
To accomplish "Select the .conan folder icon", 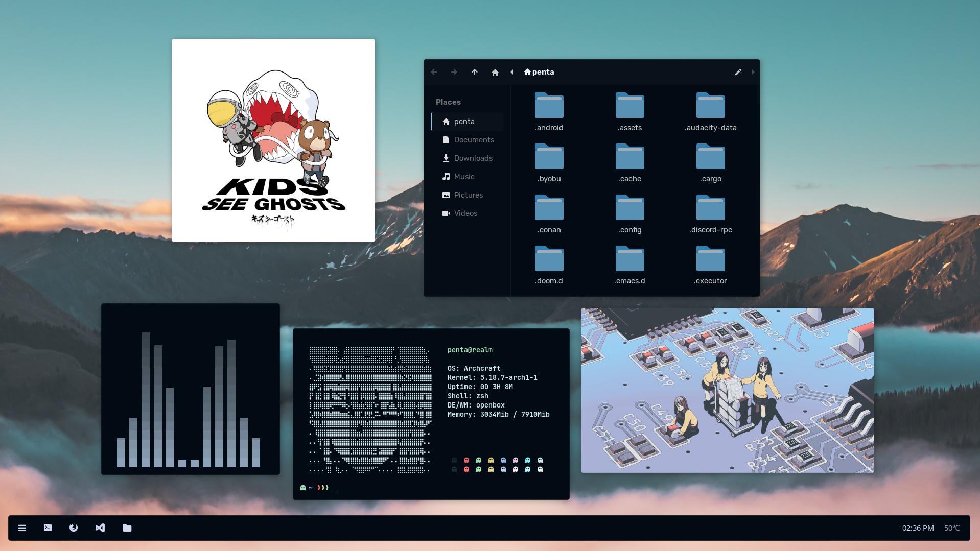I will tap(549, 208).
